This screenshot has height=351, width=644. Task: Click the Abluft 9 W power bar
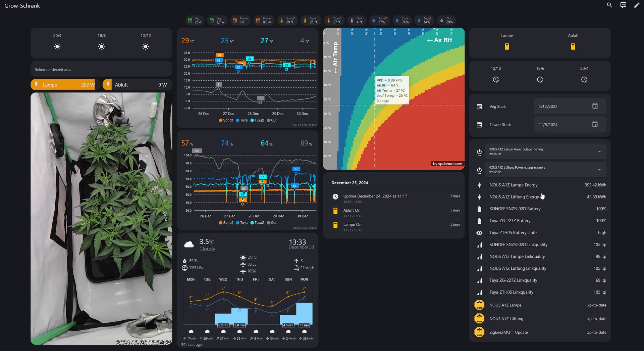pos(137,85)
